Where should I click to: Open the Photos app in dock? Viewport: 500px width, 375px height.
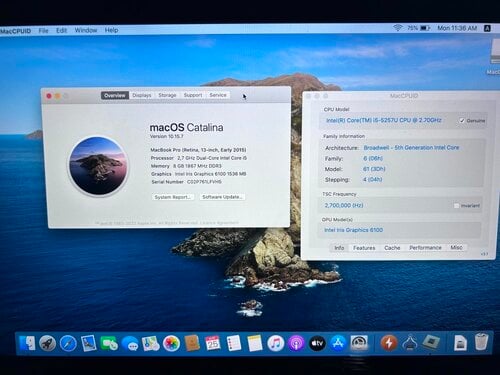coord(171,343)
